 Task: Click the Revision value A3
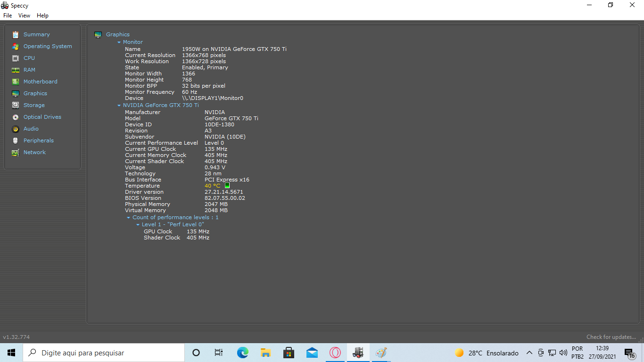tap(208, 131)
